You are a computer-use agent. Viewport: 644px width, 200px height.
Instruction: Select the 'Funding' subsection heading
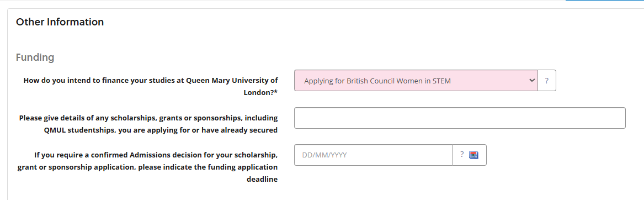[35, 57]
